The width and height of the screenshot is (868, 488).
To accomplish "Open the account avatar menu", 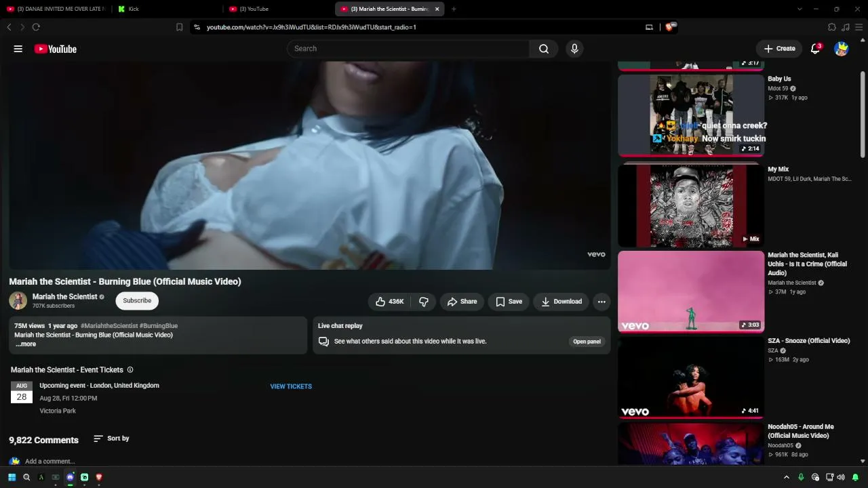I will (842, 49).
